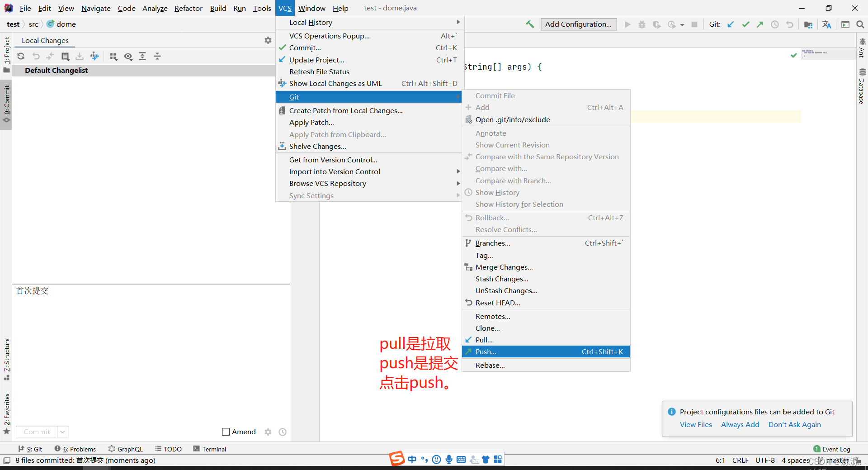Choose Rebase... from the Git submenu
Image resolution: width=868 pixels, height=470 pixels.
(546, 365)
